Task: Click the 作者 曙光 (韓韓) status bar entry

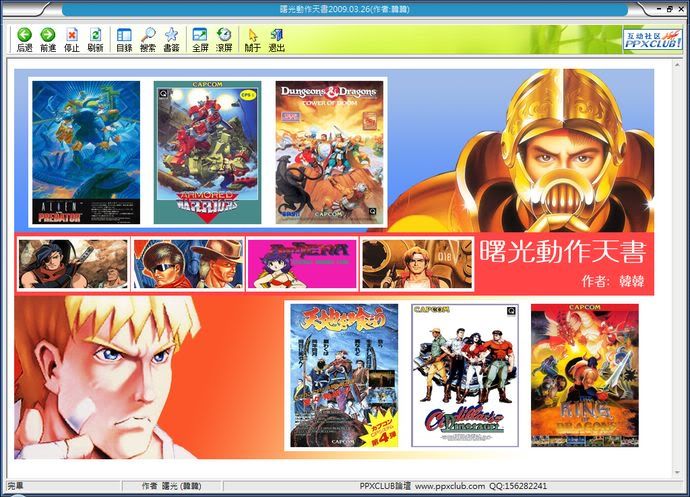Action: [x=172, y=486]
